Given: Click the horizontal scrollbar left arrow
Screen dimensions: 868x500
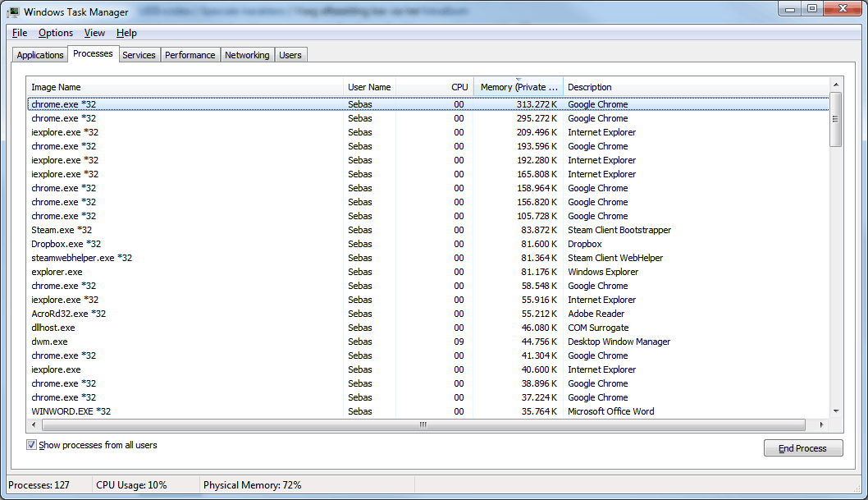Looking at the screenshot, I should [x=34, y=424].
